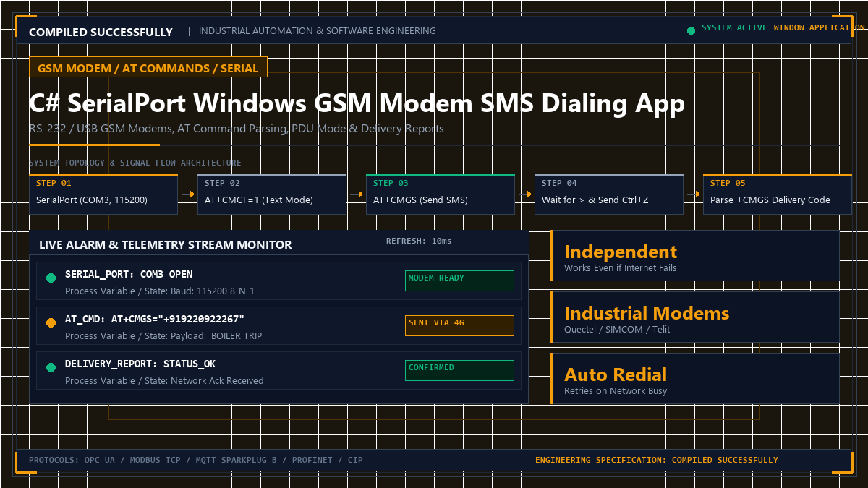Open Step 02 AT+CMGF=1 (Text Mode) card

coord(272,194)
